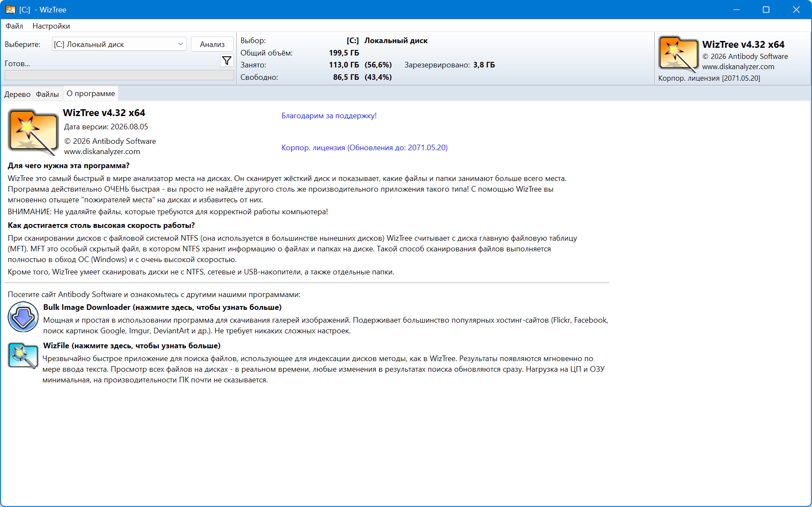
Task: Open the Настройки menu
Action: pos(51,26)
